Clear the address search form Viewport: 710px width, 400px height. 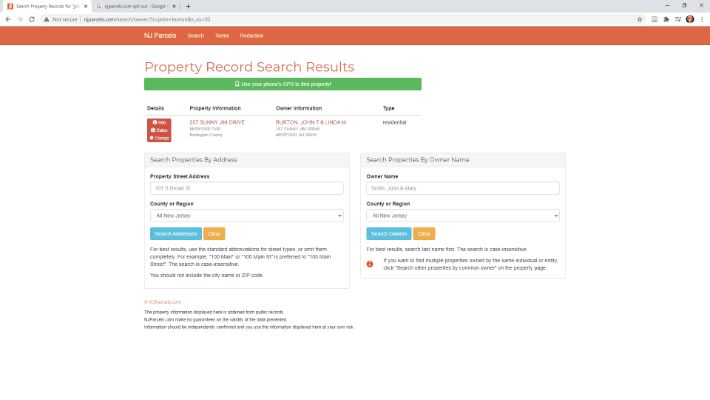(214, 234)
